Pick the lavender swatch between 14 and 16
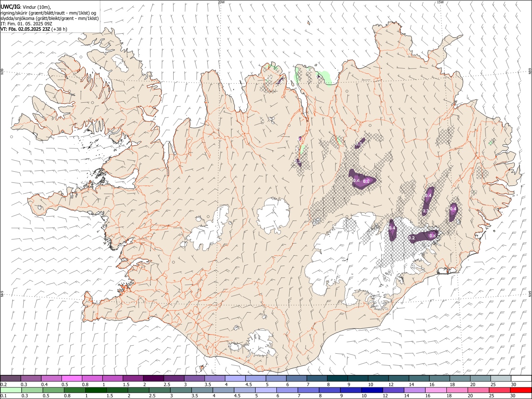 [415, 390]
